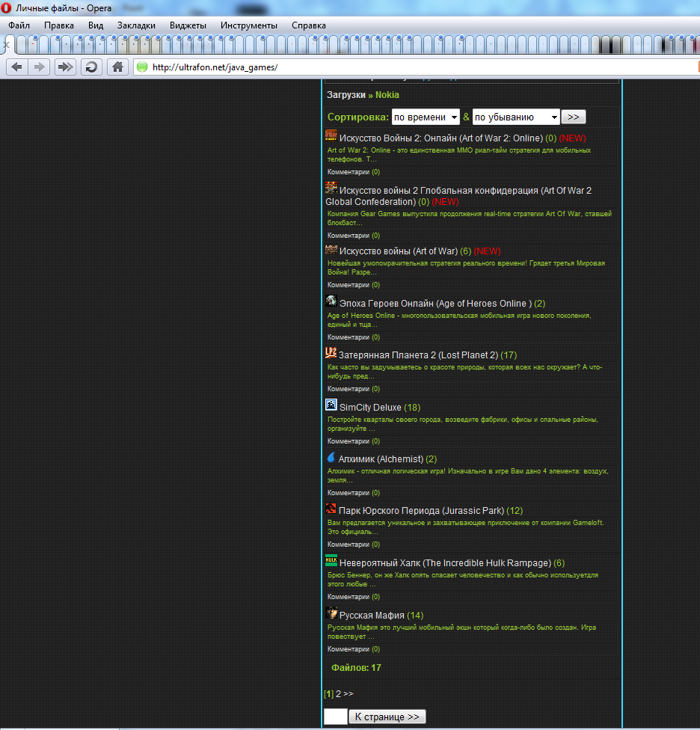Open the Русская Мафия game link
Screen dimensions: 700x730
click(372, 616)
